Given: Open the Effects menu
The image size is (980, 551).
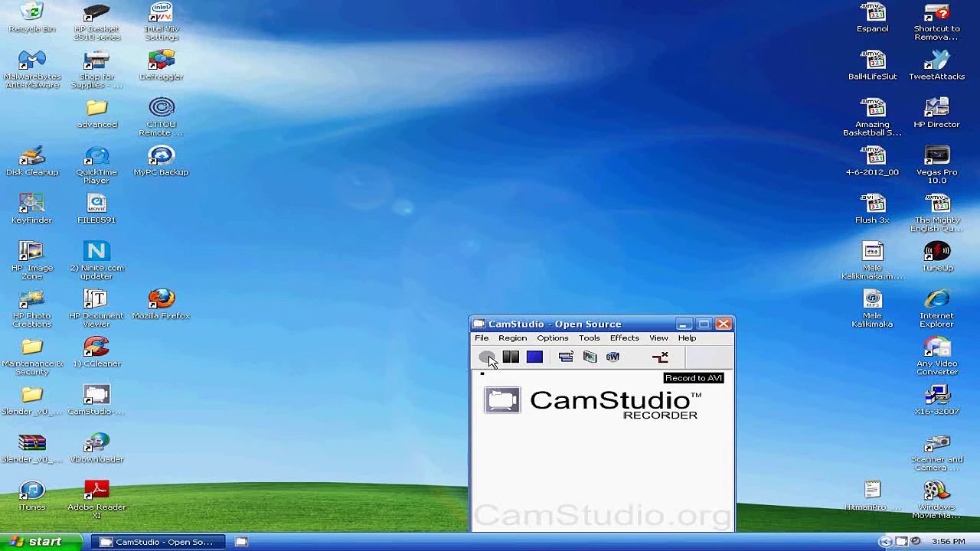Looking at the screenshot, I should pos(625,338).
